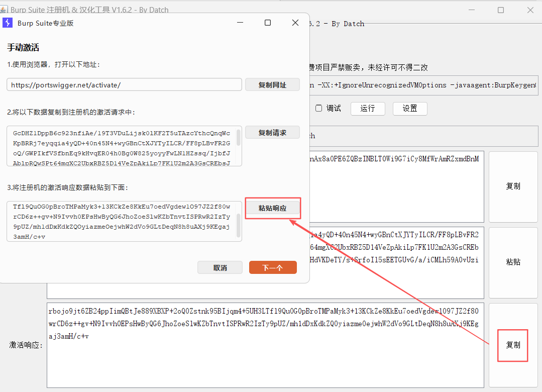
Task: Click the Burp Suite lightning logo icon
Action: tap(7, 23)
